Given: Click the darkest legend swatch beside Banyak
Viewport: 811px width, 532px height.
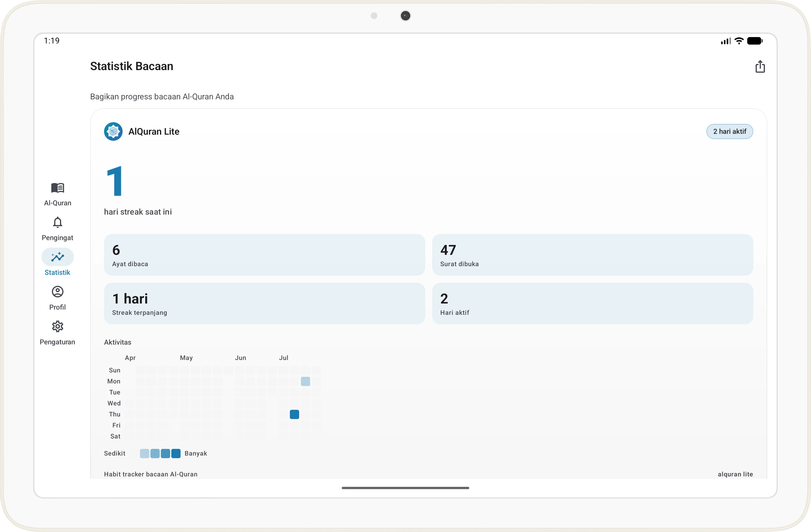Looking at the screenshot, I should [176, 454].
